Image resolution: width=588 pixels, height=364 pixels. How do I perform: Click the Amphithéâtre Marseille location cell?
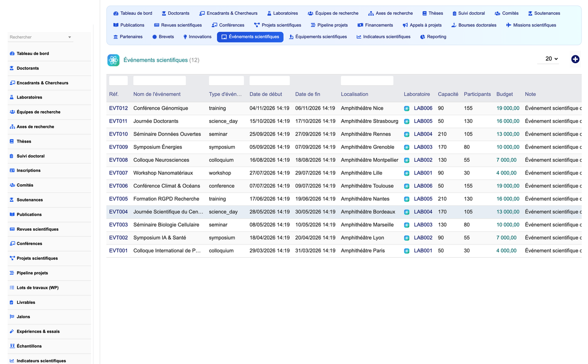pyautogui.click(x=367, y=225)
